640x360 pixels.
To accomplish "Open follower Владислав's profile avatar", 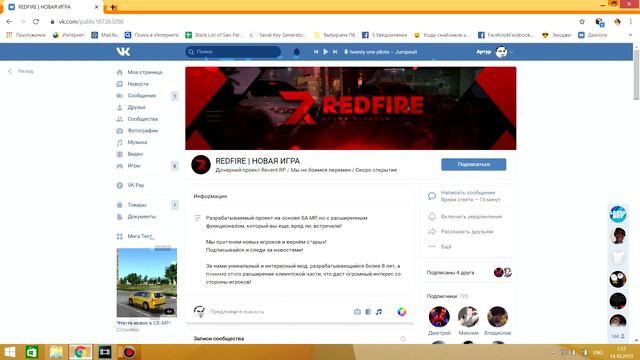I will point(497,317).
